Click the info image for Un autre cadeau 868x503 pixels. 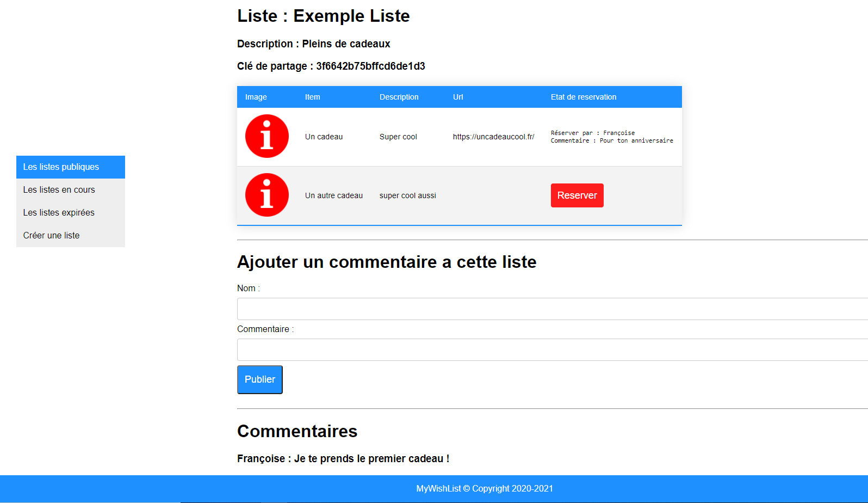[x=266, y=195]
